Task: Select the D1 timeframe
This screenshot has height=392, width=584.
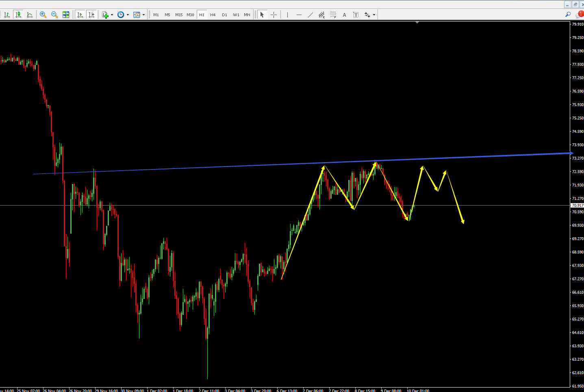Action: (224, 15)
